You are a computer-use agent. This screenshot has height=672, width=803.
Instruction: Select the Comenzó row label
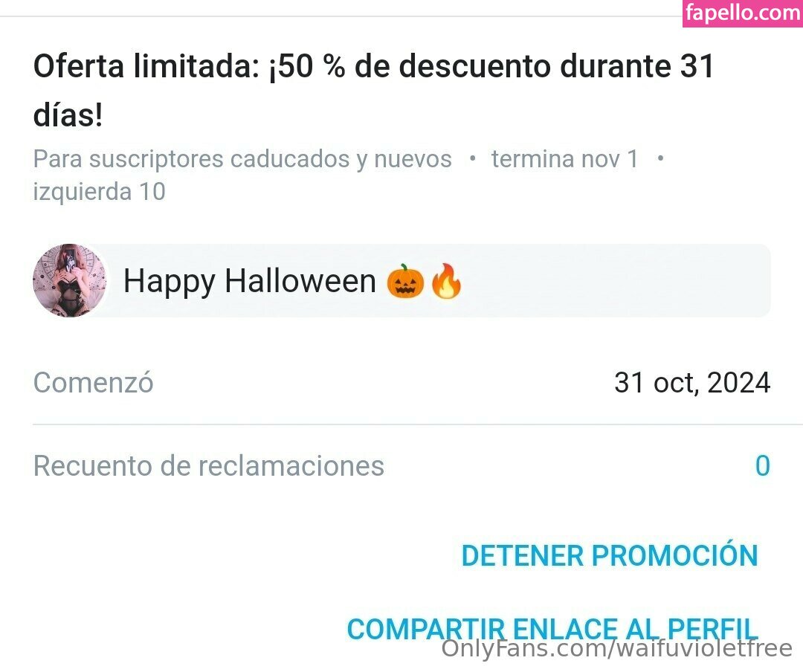pos(93,383)
